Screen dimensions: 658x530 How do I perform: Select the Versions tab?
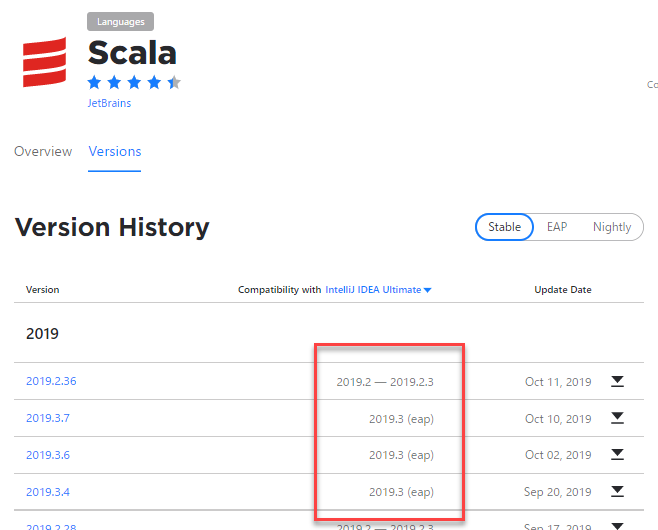115,151
